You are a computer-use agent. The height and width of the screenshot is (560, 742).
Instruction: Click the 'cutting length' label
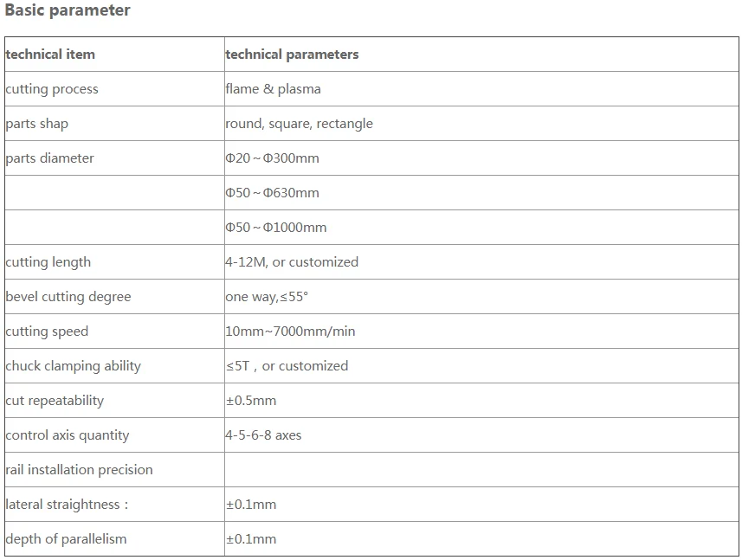[48, 262]
